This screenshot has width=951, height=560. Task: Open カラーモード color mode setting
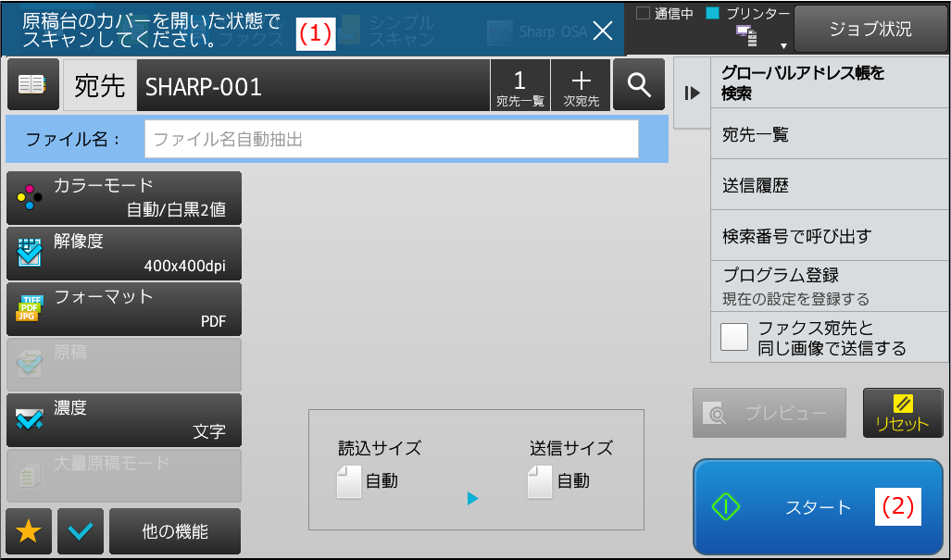click(124, 197)
